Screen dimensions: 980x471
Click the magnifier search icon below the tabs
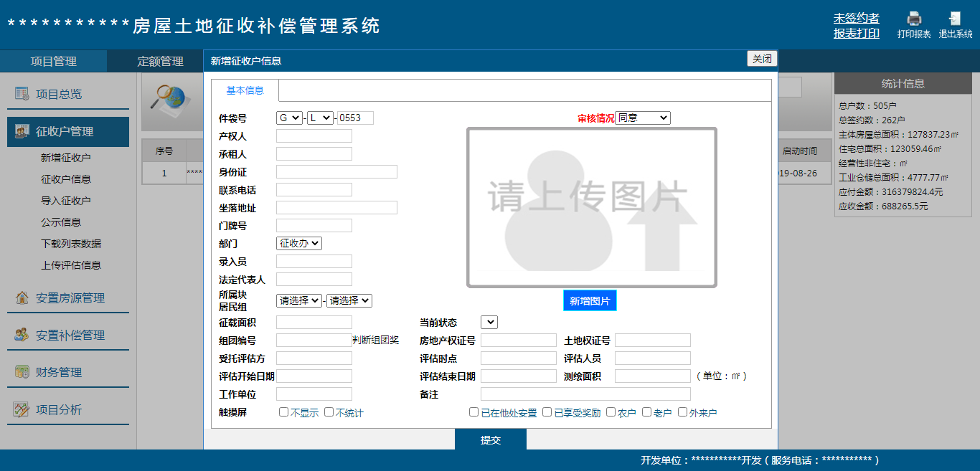pyautogui.click(x=169, y=97)
